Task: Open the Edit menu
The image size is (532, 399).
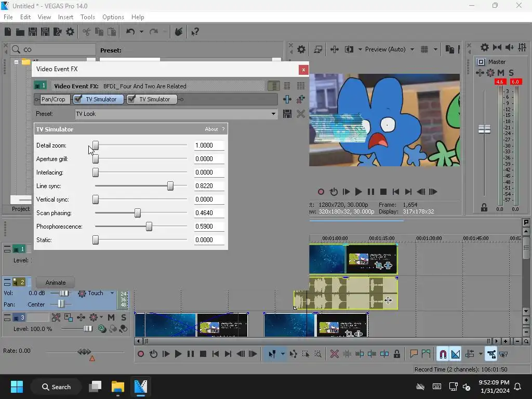Action: point(25,17)
